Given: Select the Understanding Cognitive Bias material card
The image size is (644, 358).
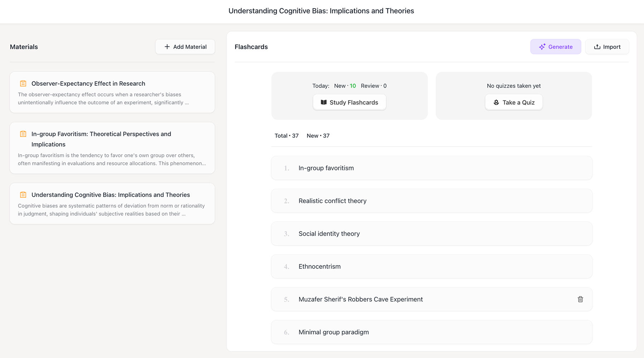Looking at the screenshot, I should click(x=112, y=204).
